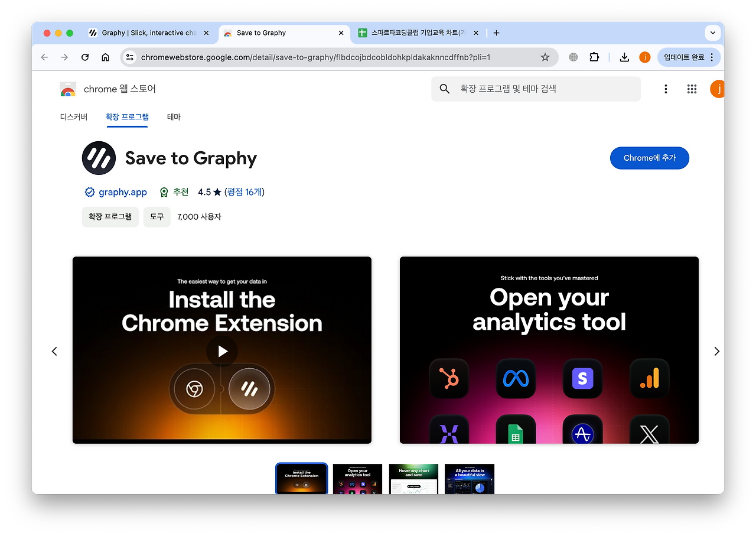
Task: Open the 테마 tab
Action: tap(174, 117)
